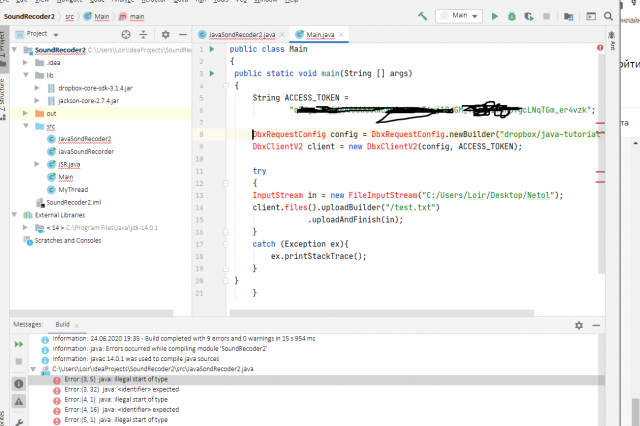This screenshot has height=426, width=640.
Task: Toggle the warnings filter triangle icon
Action: pos(19,402)
